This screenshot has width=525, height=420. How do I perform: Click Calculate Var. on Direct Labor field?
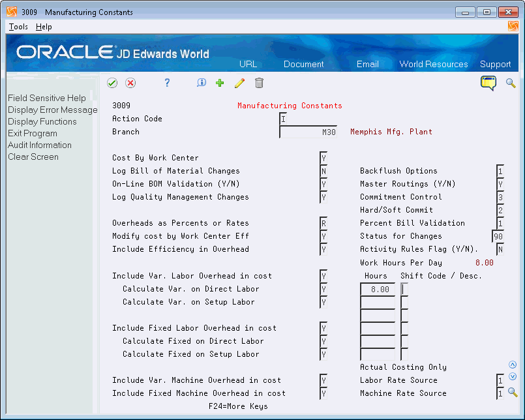pyautogui.click(x=323, y=289)
